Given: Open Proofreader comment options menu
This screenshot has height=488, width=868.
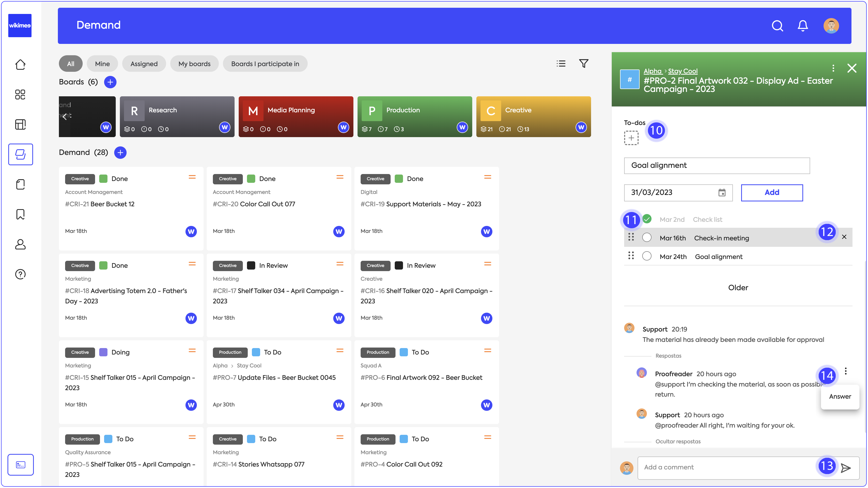Looking at the screenshot, I should [846, 371].
